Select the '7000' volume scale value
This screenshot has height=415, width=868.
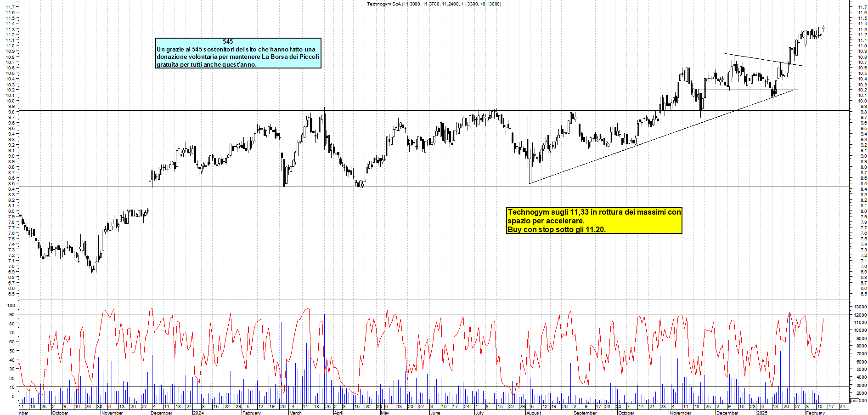861,354
